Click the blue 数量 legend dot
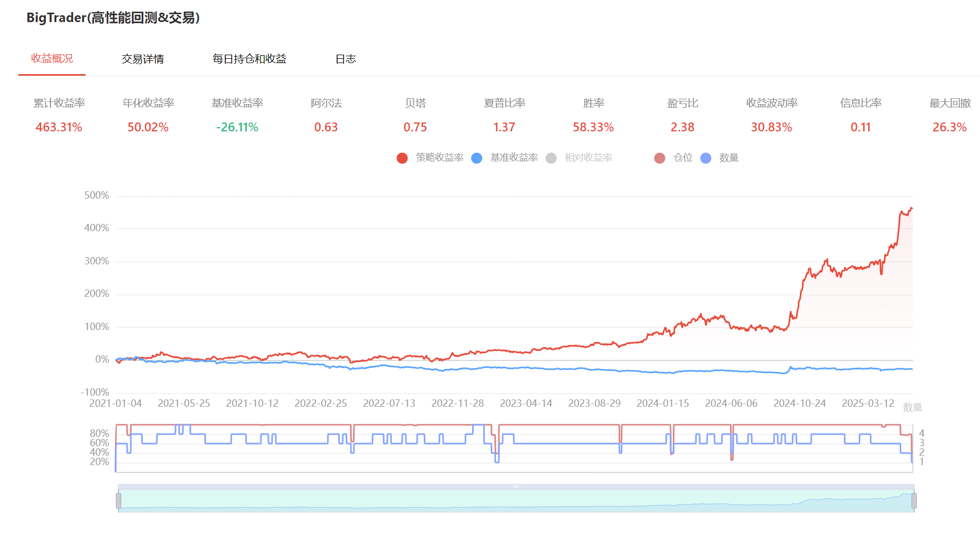The height and width of the screenshot is (545, 980). pyautogui.click(x=706, y=158)
